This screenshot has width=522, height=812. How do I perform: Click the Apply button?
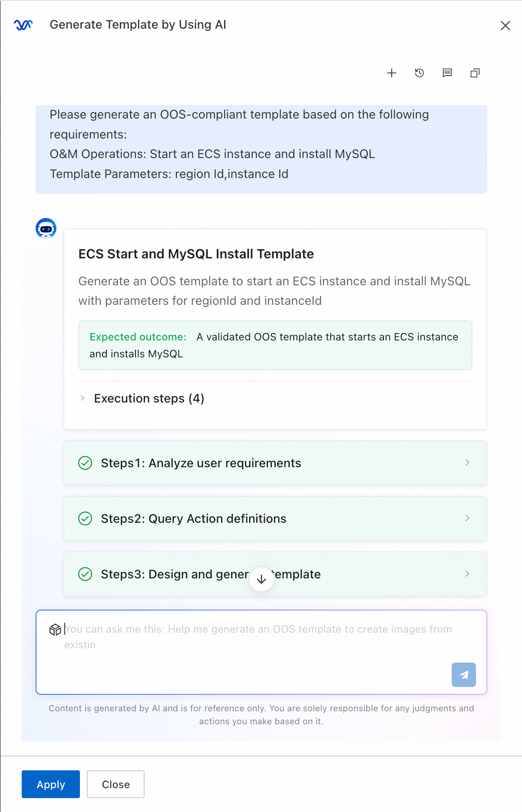[x=51, y=784]
